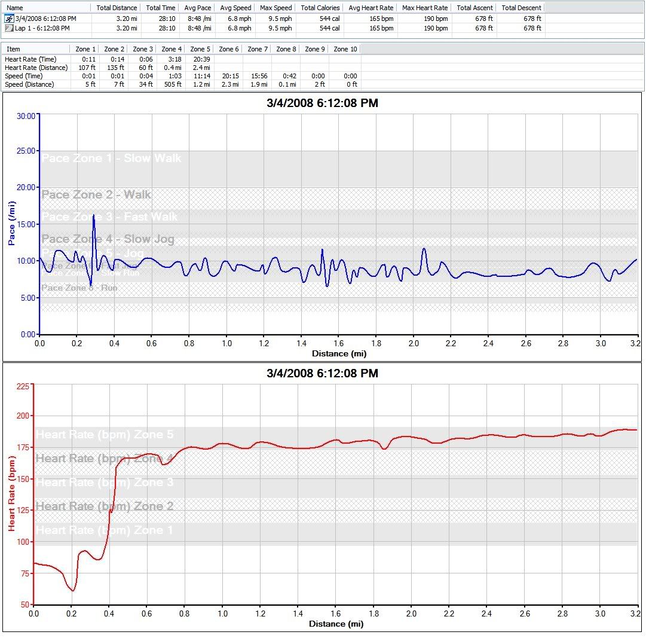Sort by the Total Distance column header
646x644 pixels.
117,8
